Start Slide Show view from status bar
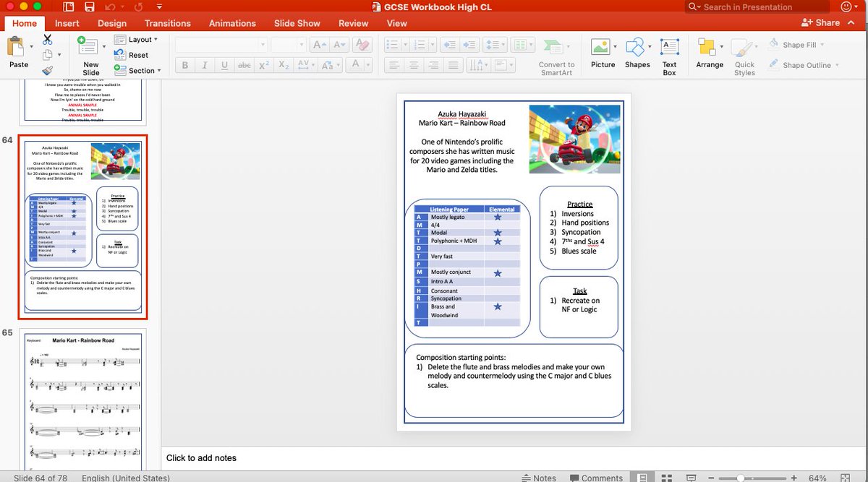The width and height of the screenshot is (868, 482). 692,478
